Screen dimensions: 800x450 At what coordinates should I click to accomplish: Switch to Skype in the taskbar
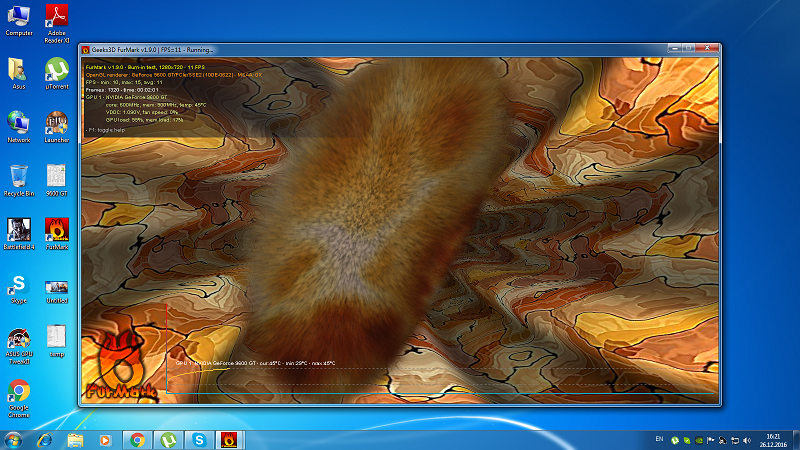coord(199,440)
